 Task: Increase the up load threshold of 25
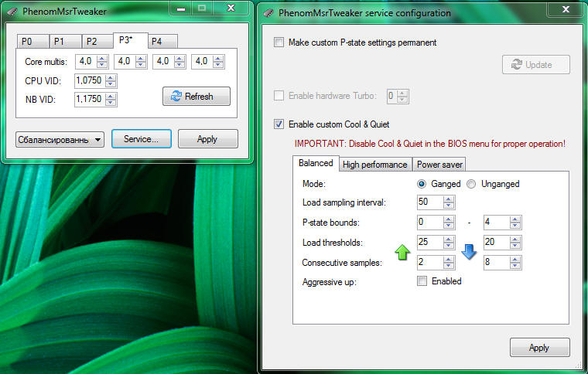click(x=449, y=240)
